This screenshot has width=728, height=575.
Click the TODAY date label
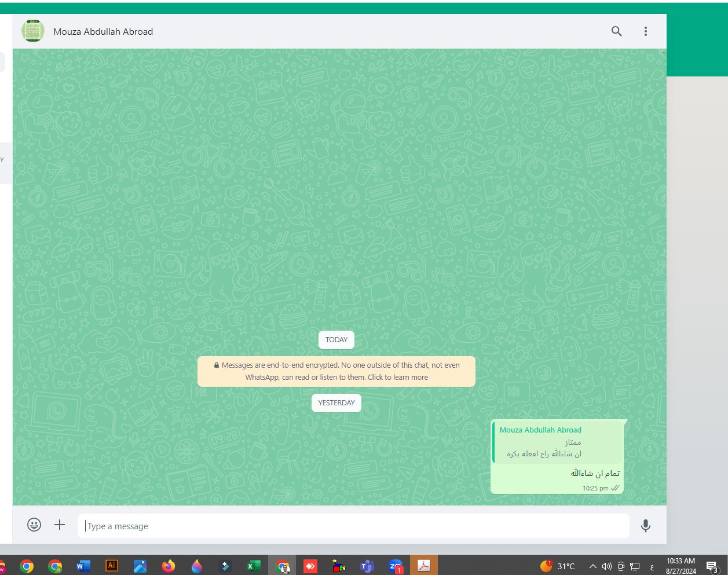pyautogui.click(x=336, y=340)
